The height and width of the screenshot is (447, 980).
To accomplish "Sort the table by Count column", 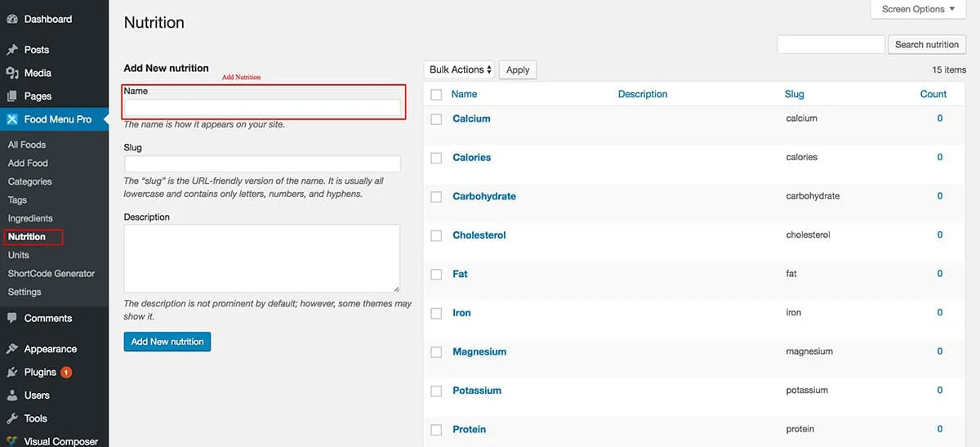I will 933,94.
